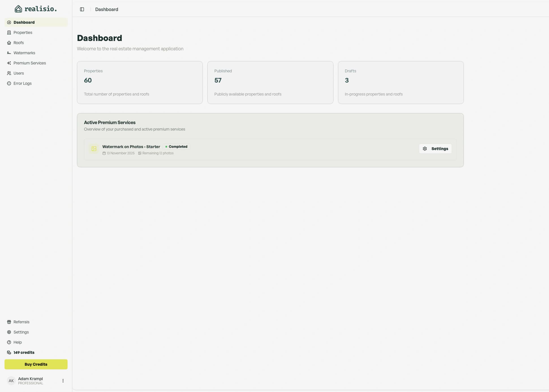This screenshot has width=549, height=392.
Task: Click the photo icon beside Remaining 12 photos
Action: (x=140, y=153)
